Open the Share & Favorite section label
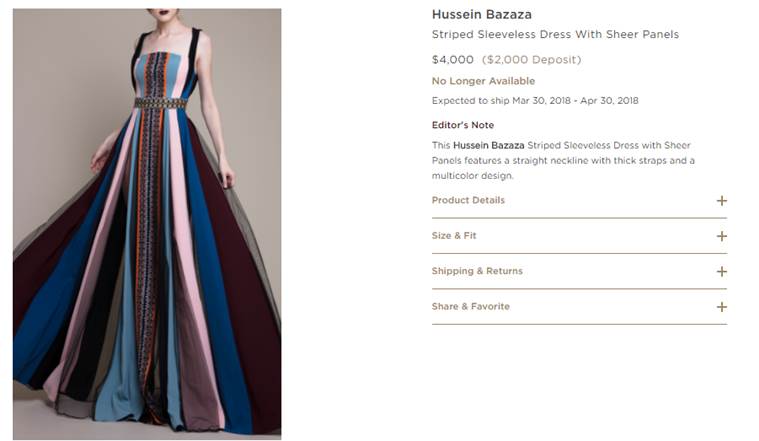759x441 pixels. tap(471, 306)
